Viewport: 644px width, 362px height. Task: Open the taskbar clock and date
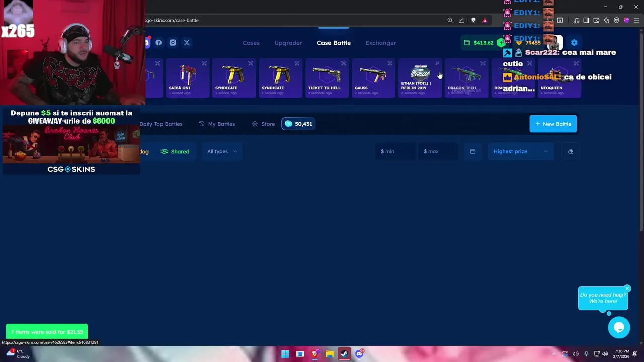[621, 354]
